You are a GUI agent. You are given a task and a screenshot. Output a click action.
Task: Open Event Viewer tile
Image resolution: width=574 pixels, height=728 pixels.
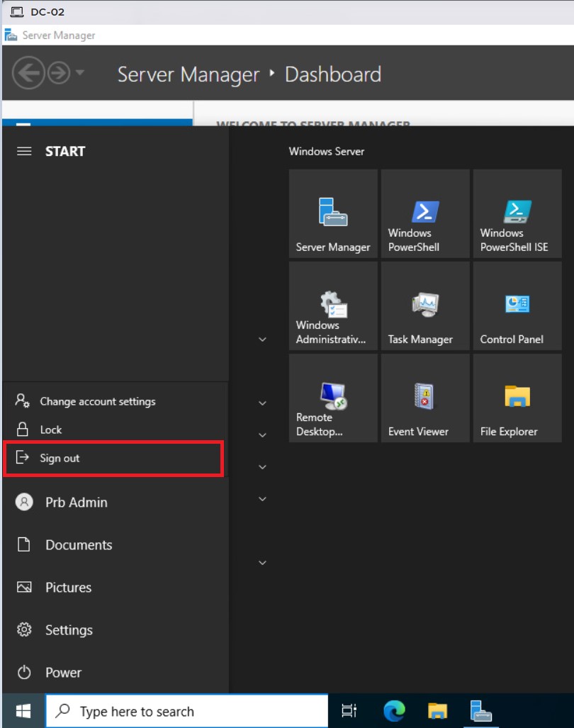coord(425,398)
